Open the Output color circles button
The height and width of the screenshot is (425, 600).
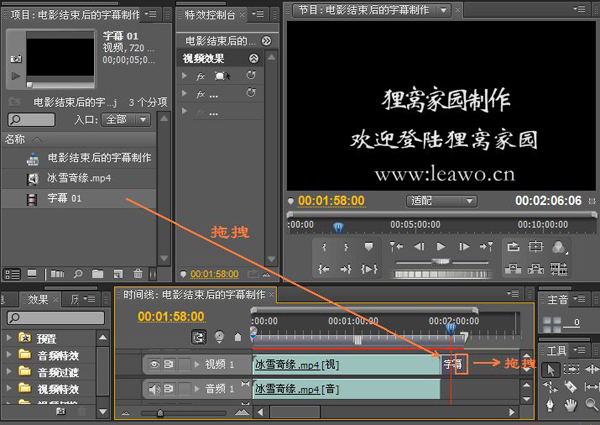(x=559, y=247)
